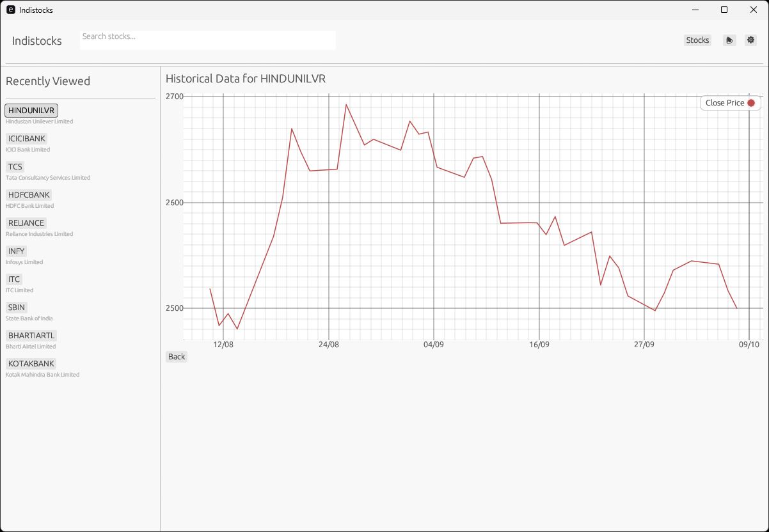Open ITC Limited stock page
Image resolution: width=769 pixels, height=532 pixels.
(13, 279)
